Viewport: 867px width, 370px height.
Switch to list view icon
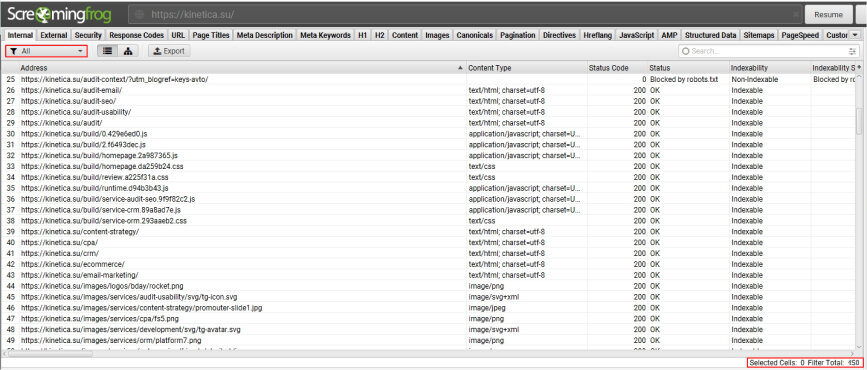pos(107,51)
